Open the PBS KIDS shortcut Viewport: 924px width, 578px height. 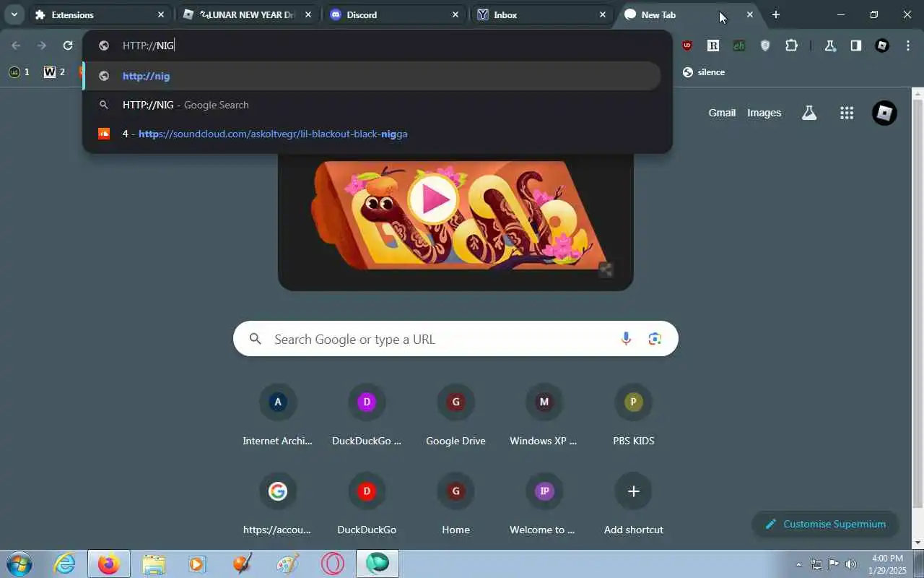point(633,415)
